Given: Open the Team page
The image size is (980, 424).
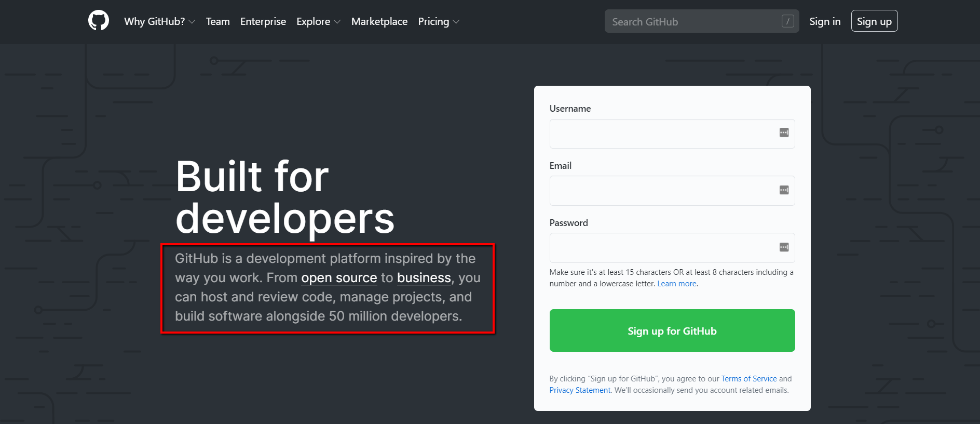Looking at the screenshot, I should pos(217,21).
